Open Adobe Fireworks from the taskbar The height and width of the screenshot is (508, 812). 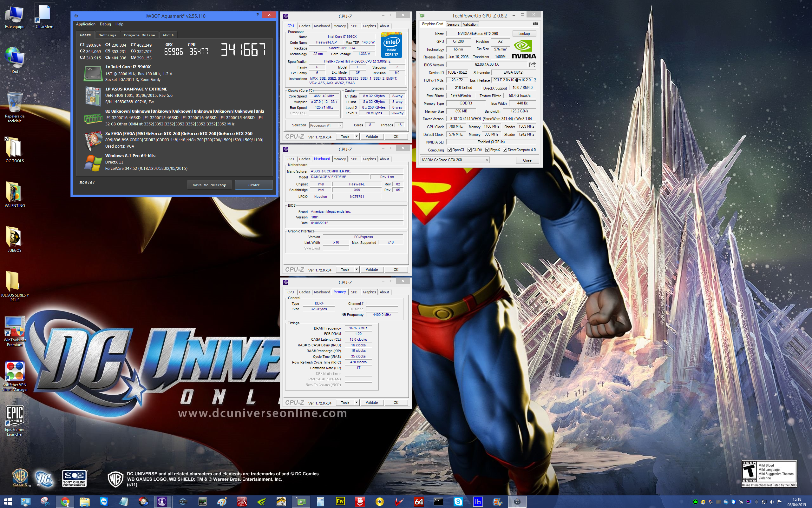(340, 502)
